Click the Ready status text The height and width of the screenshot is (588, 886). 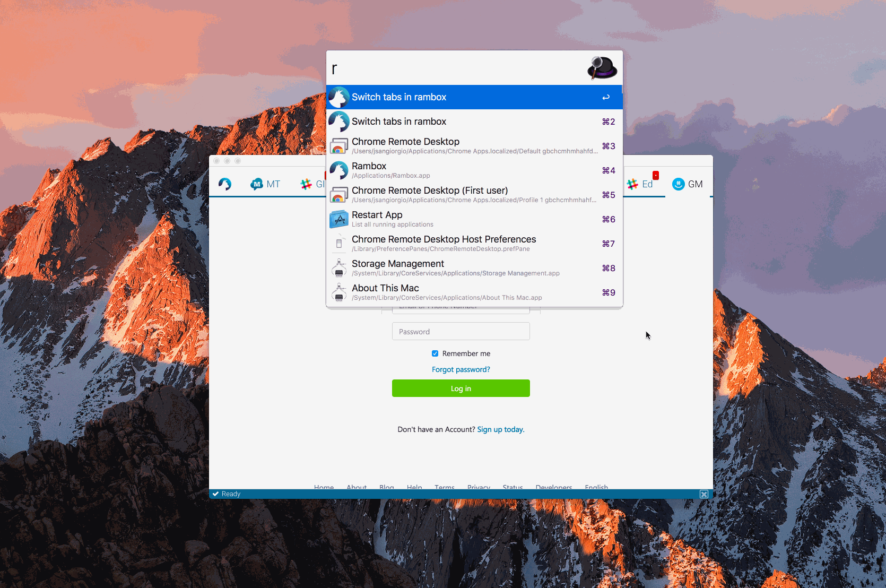point(231,494)
